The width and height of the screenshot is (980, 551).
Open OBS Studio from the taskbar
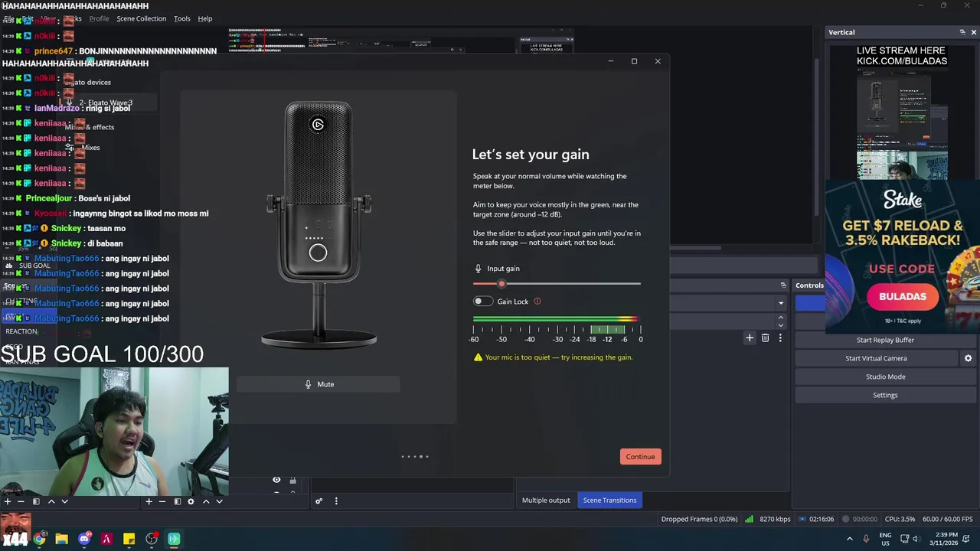pos(152,539)
